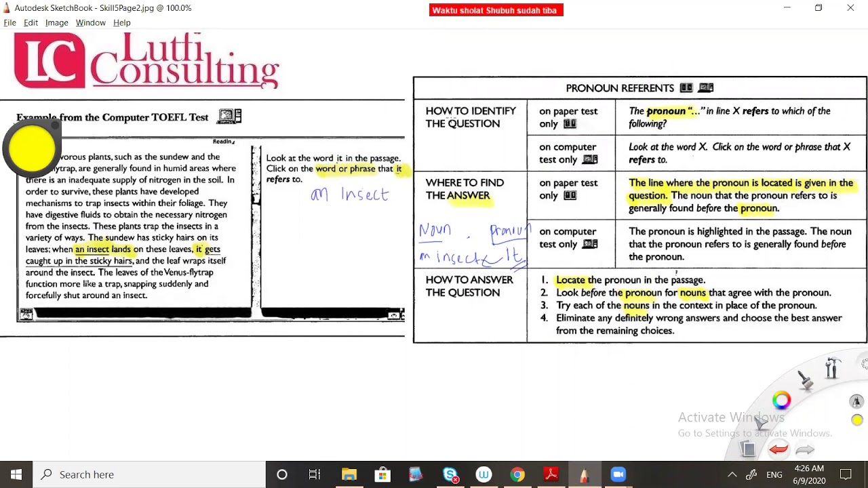Click the large yellow color puck
The image size is (868, 488).
pos(32,148)
